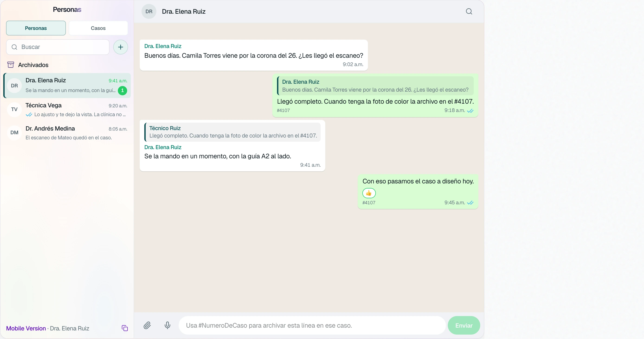Click the search icon in chat header

tap(469, 12)
